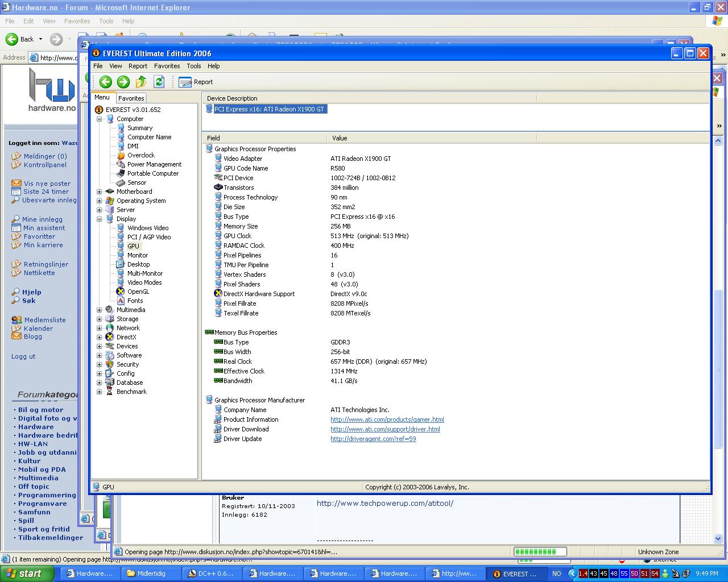Expand the Storage tree node
The height and width of the screenshot is (582, 728).
click(x=99, y=319)
